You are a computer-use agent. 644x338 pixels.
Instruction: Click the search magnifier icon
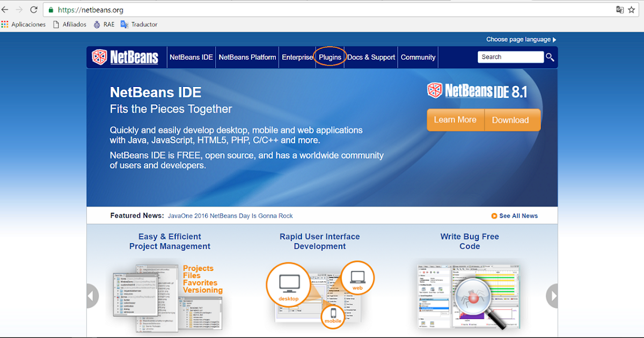550,57
